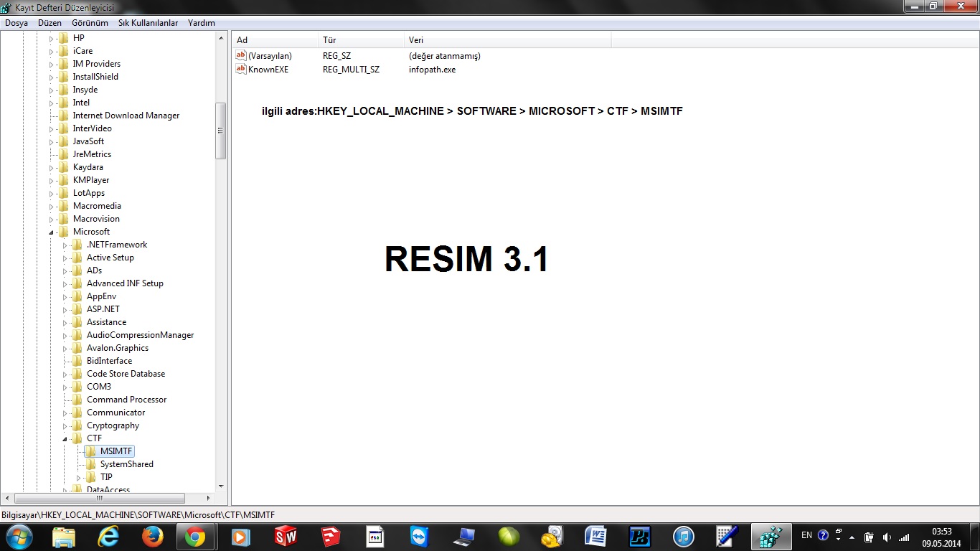The height and width of the screenshot is (551, 980).
Task: Click the InstallShield folder icon
Action: (x=64, y=77)
